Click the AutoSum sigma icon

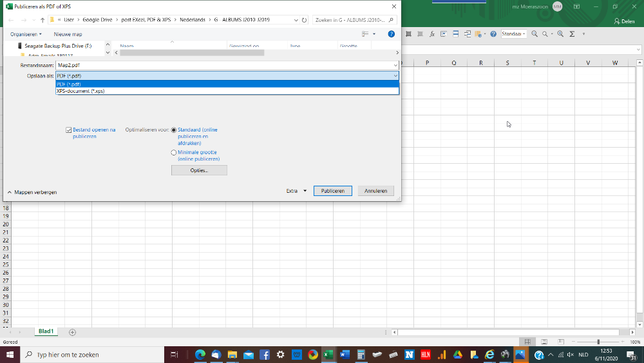click(572, 34)
